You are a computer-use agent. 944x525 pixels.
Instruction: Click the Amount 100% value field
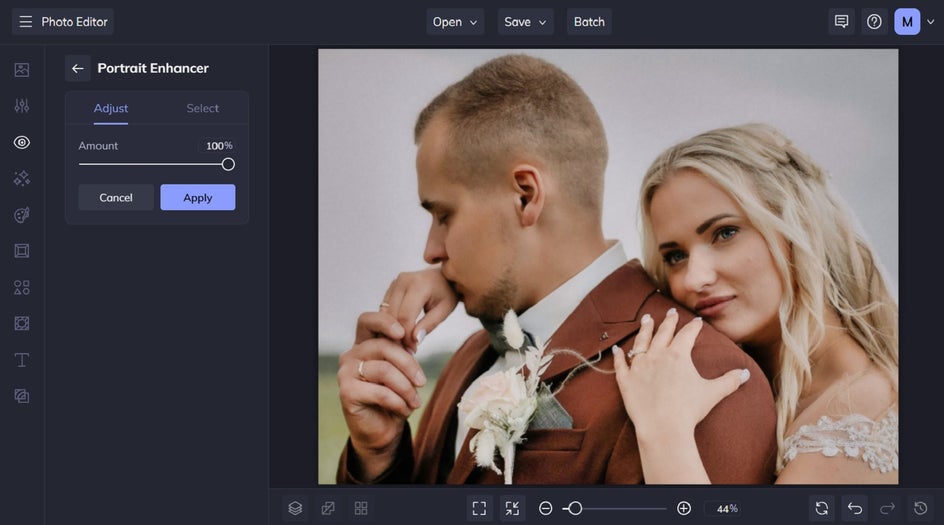[x=219, y=146]
